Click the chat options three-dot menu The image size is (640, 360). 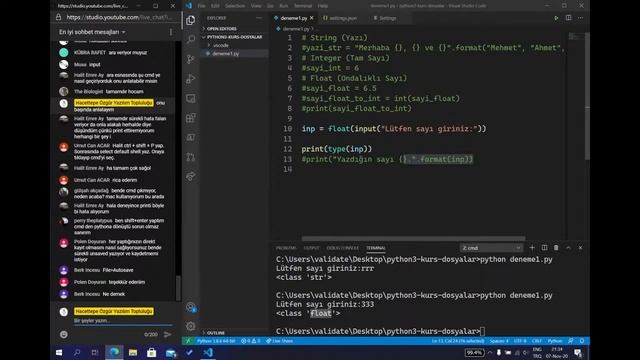tap(171, 32)
